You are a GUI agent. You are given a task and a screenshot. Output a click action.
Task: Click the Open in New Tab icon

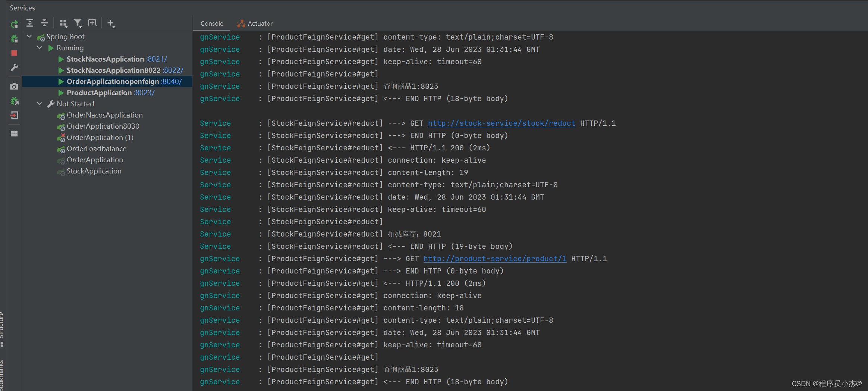coord(92,23)
